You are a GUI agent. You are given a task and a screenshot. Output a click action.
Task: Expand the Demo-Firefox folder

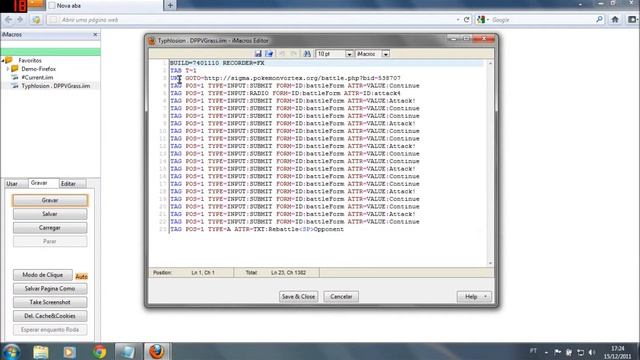pyautogui.click(x=8, y=69)
